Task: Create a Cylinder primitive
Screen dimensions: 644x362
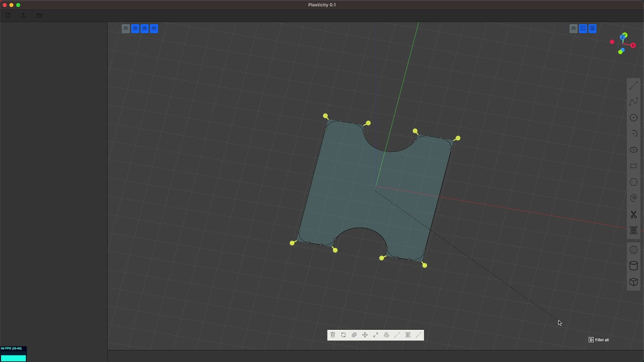Action: [633, 266]
